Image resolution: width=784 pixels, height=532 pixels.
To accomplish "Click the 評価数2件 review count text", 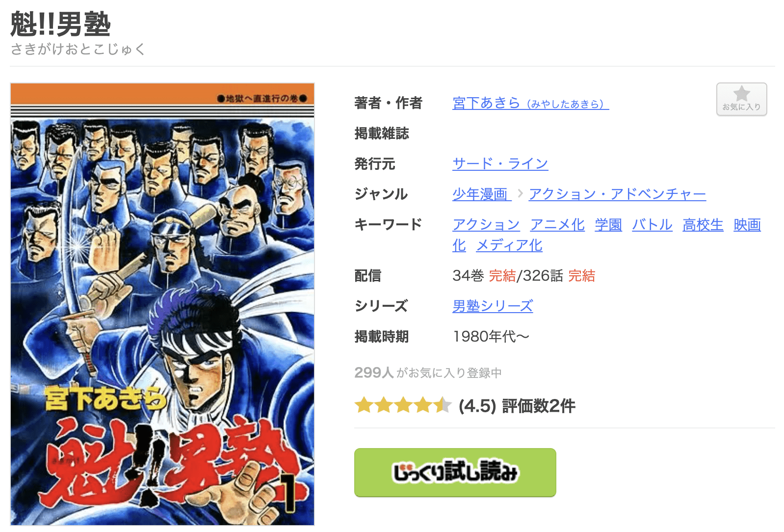I will (x=538, y=406).
